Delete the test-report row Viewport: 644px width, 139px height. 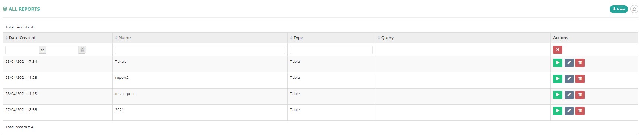(x=580, y=95)
